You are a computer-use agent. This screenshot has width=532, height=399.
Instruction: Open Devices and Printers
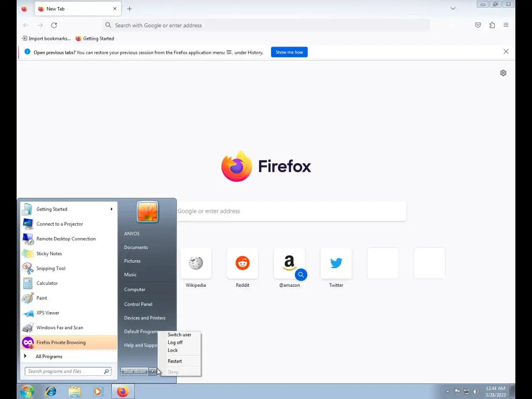(145, 318)
